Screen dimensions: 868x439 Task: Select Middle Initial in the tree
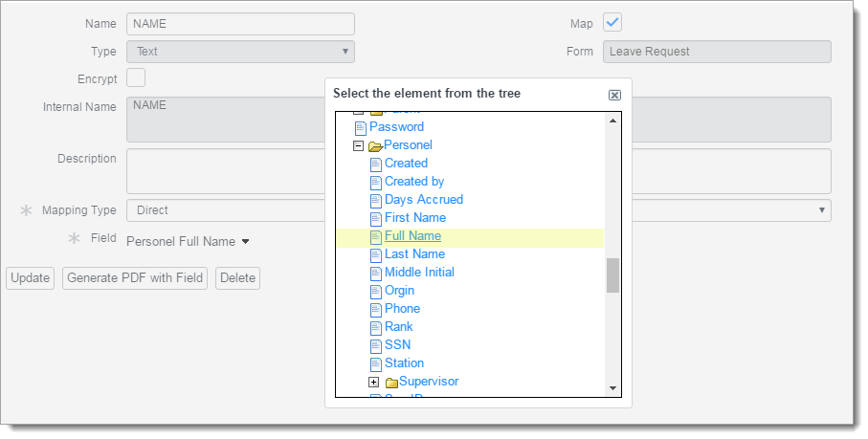[x=419, y=272]
